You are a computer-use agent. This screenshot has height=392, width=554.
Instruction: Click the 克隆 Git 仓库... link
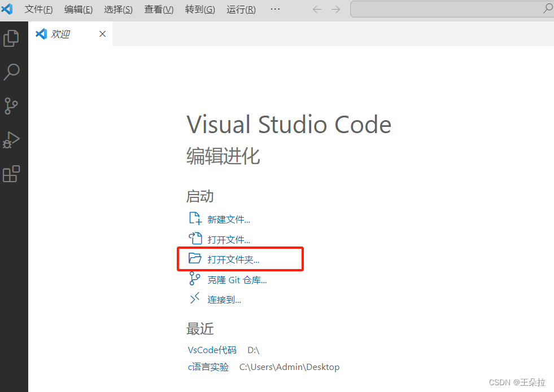(x=237, y=280)
